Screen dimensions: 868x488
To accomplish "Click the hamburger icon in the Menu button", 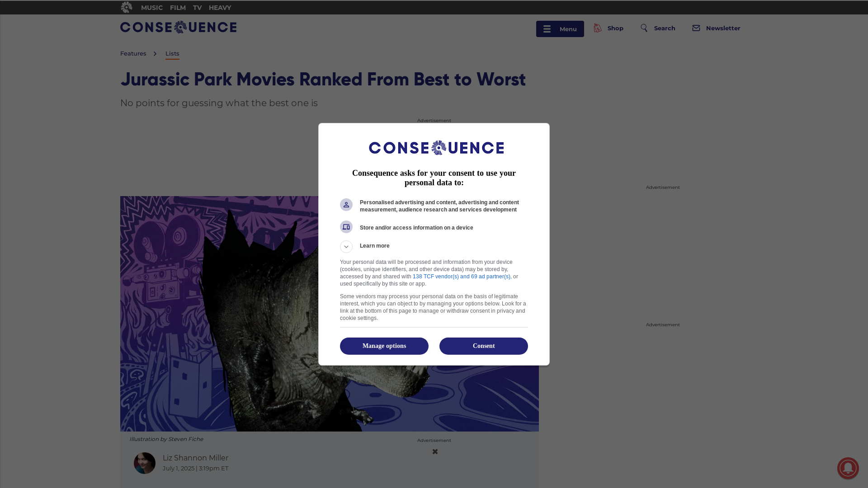I will pos(547,29).
